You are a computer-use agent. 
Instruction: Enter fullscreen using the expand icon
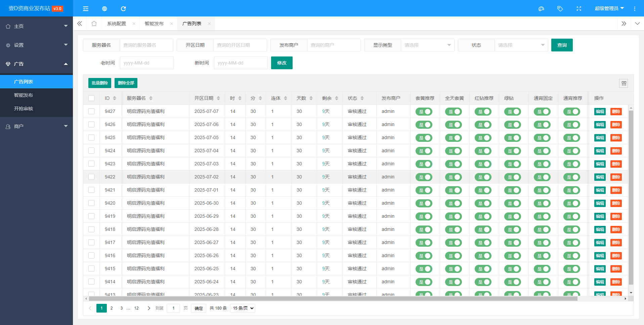click(579, 9)
